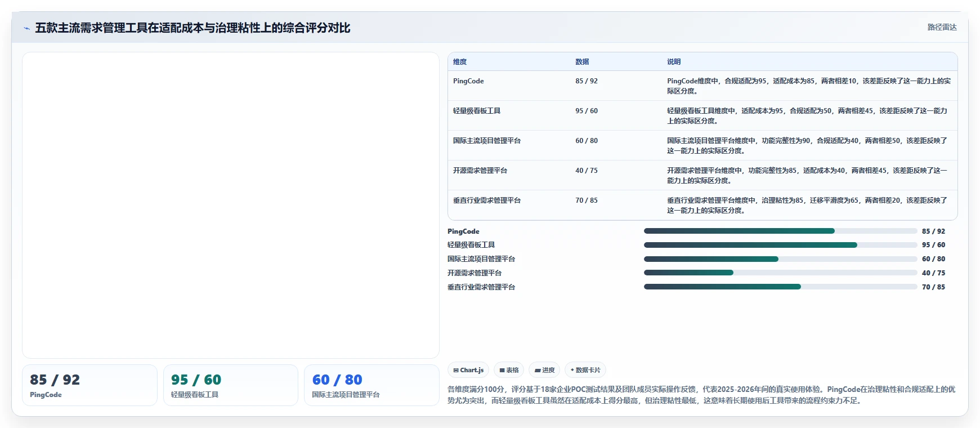
Task: Click 轻量级看板工具 table row name
Action: point(477,111)
